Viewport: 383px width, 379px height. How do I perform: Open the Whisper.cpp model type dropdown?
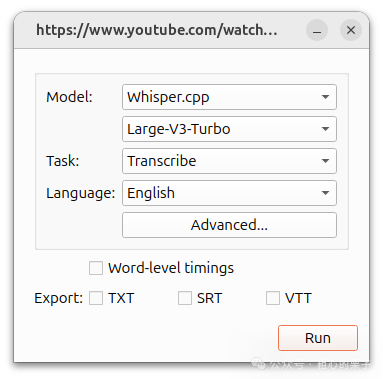pyautogui.click(x=229, y=97)
